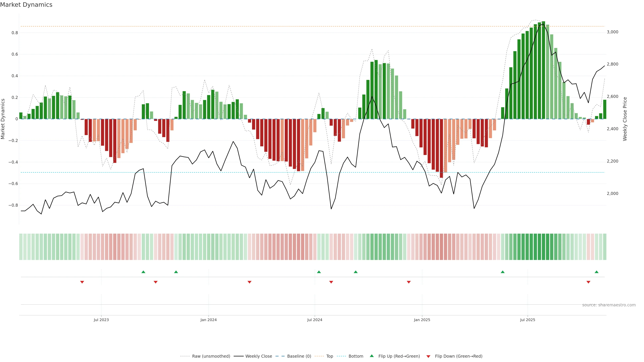Click the last red flip-down triangle marker

tap(588, 282)
